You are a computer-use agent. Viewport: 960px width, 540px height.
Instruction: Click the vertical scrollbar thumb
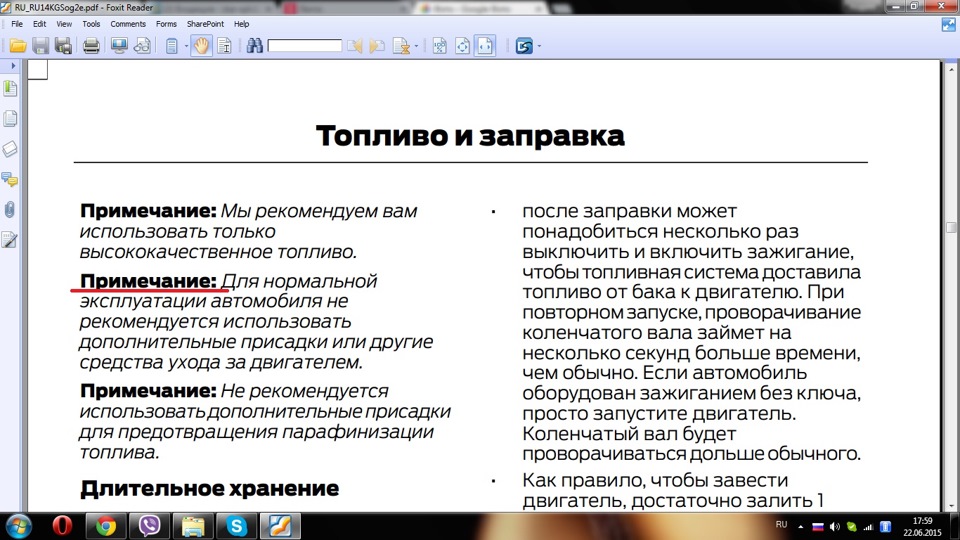[x=951, y=227]
